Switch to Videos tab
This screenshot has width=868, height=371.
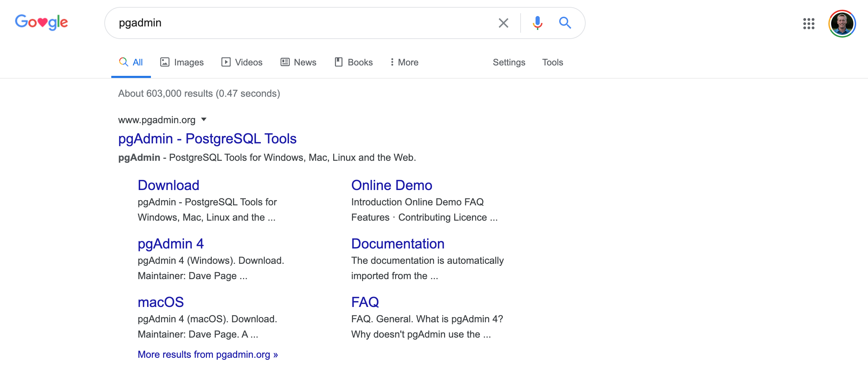click(x=242, y=62)
